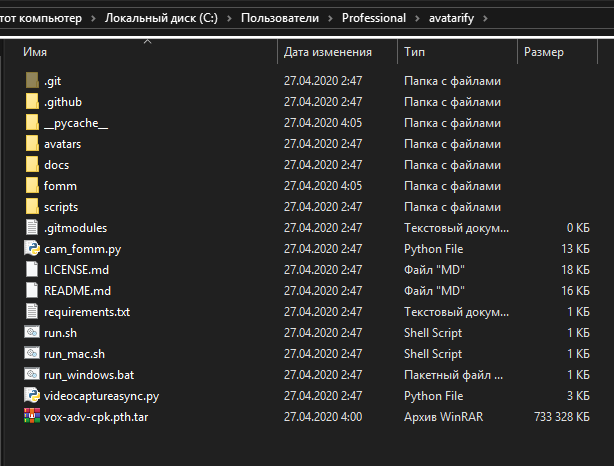
Task: Select the avatars folder name
Action: click(x=62, y=144)
